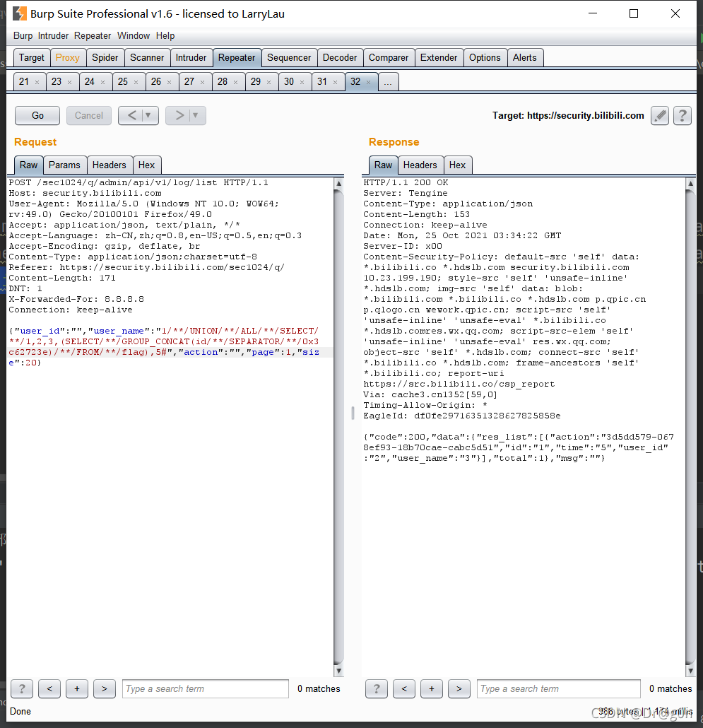Focus the request search term field
Screen dimensions: 703x728
[206, 688]
